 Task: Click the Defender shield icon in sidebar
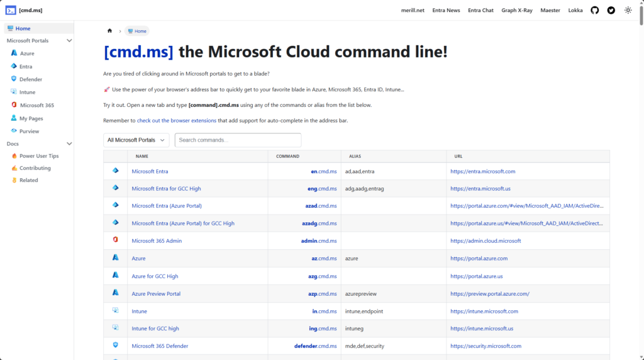click(x=14, y=79)
